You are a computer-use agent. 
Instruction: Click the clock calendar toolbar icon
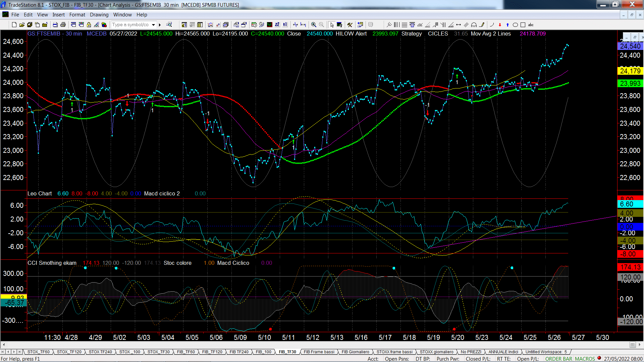click(x=254, y=25)
